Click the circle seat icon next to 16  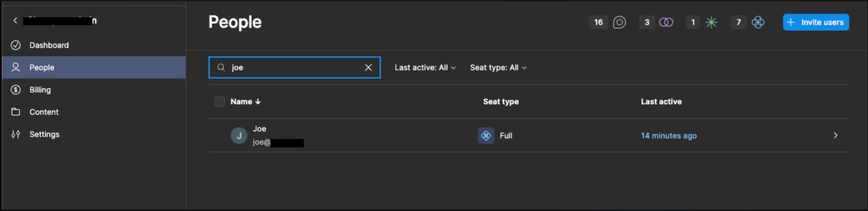(x=619, y=22)
